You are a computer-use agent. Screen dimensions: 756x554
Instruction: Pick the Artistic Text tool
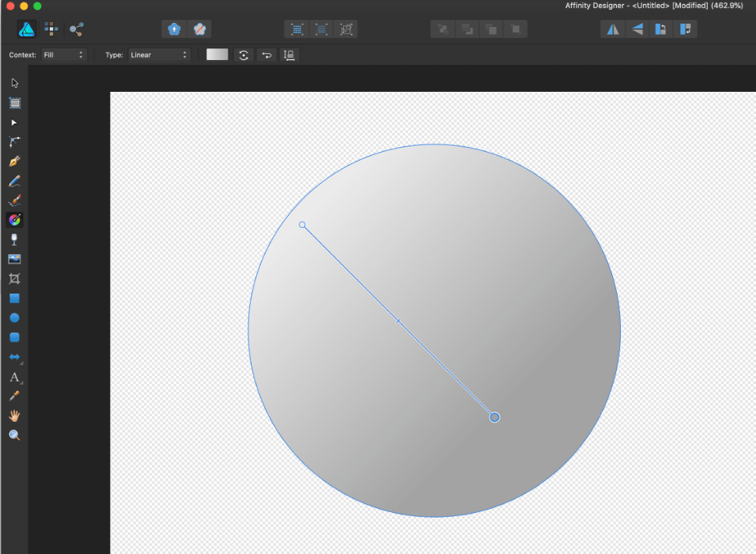point(14,377)
